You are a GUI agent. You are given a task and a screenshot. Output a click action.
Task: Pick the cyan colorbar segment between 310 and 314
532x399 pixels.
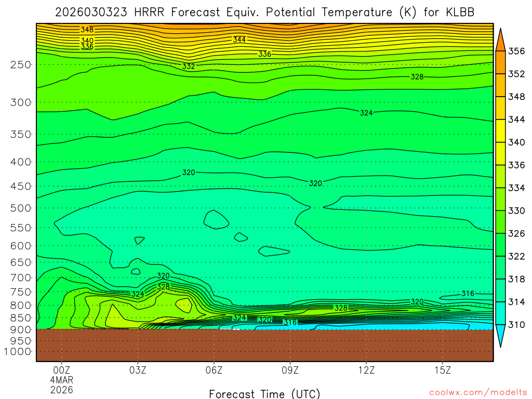[500, 313]
